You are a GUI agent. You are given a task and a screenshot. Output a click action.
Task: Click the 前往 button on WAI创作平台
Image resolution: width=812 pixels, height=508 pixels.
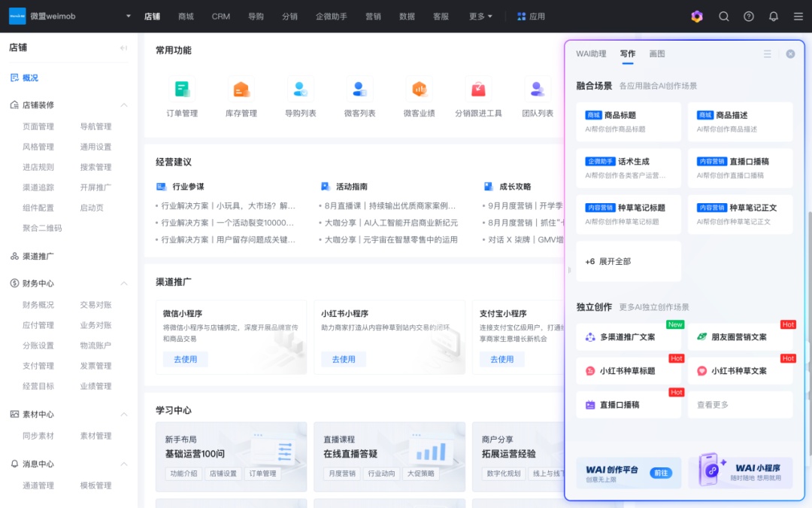660,473
